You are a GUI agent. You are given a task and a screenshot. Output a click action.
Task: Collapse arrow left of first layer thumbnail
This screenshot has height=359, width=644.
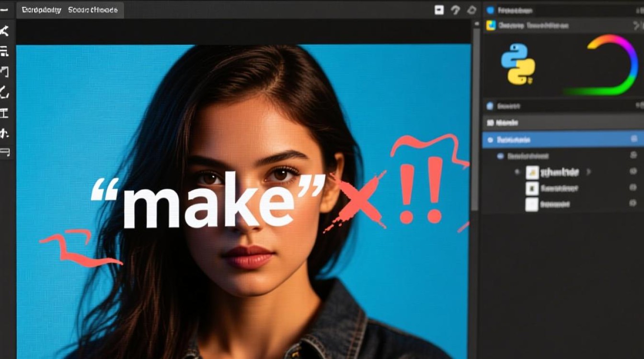[x=517, y=172]
